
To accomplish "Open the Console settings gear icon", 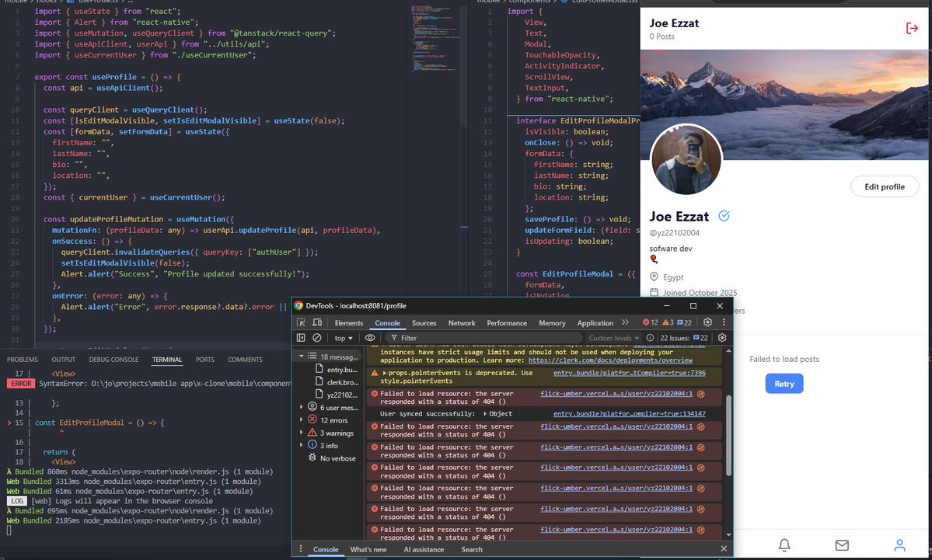I will point(722,338).
